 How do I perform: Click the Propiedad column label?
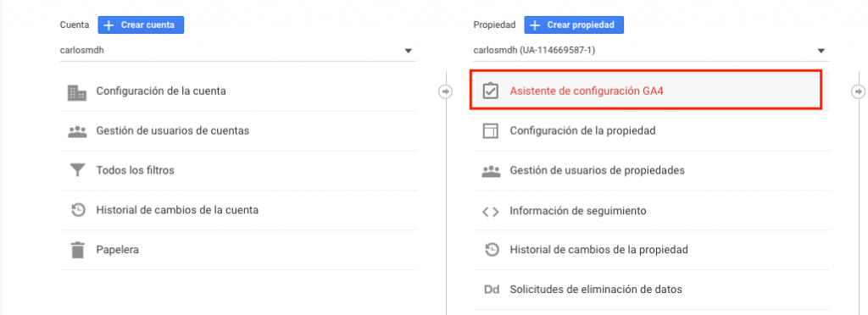(494, 25)
